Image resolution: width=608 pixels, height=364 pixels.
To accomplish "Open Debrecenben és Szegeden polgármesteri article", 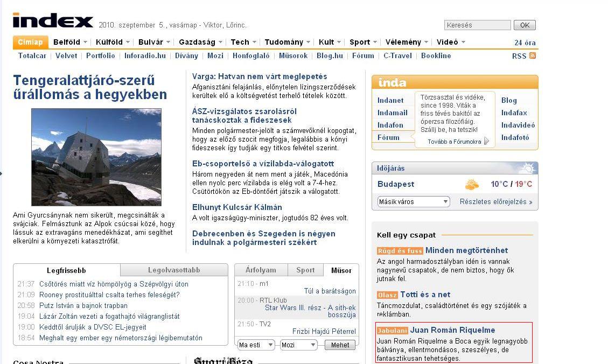I will pyautogui.click(x=264, y=237).
